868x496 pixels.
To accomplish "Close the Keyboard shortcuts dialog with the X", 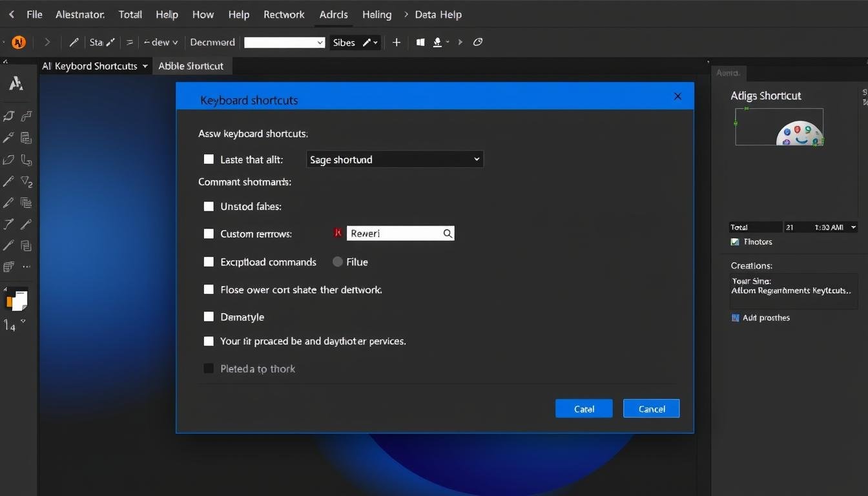I will point(677,96).
